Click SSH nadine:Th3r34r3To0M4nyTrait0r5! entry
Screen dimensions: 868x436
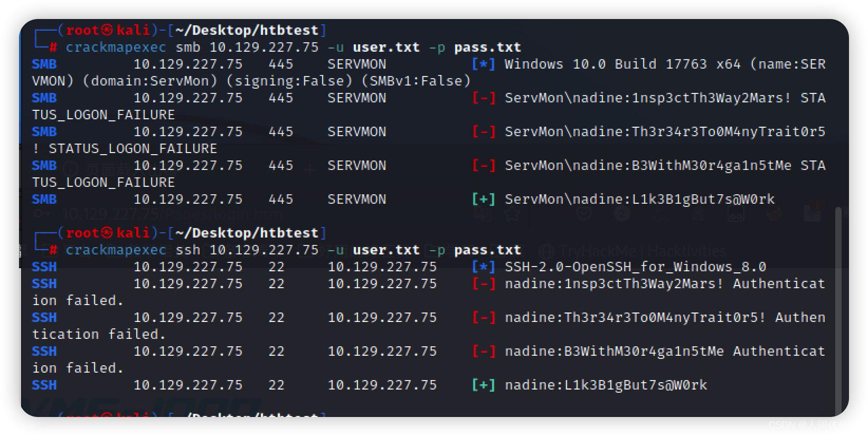[x=635, y=318]
